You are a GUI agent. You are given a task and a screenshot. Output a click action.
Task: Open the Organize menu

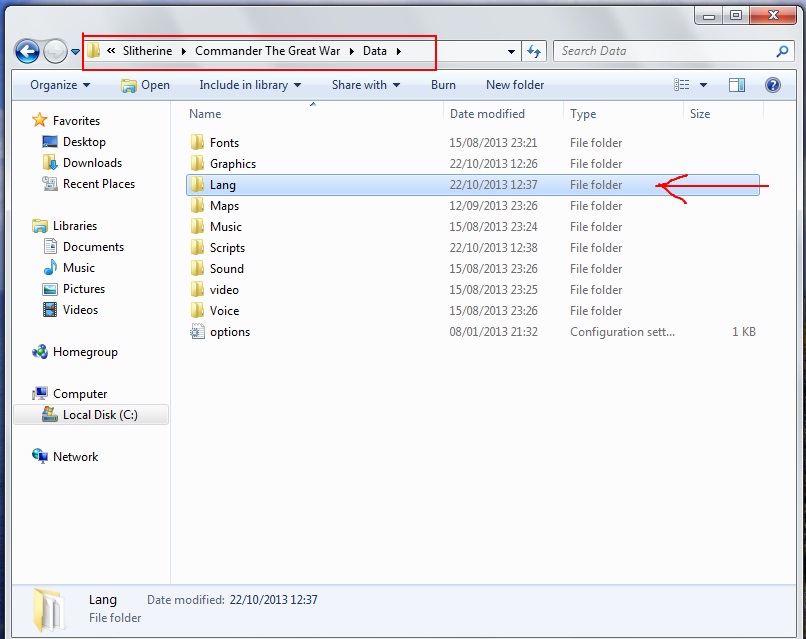click(60, 85)
